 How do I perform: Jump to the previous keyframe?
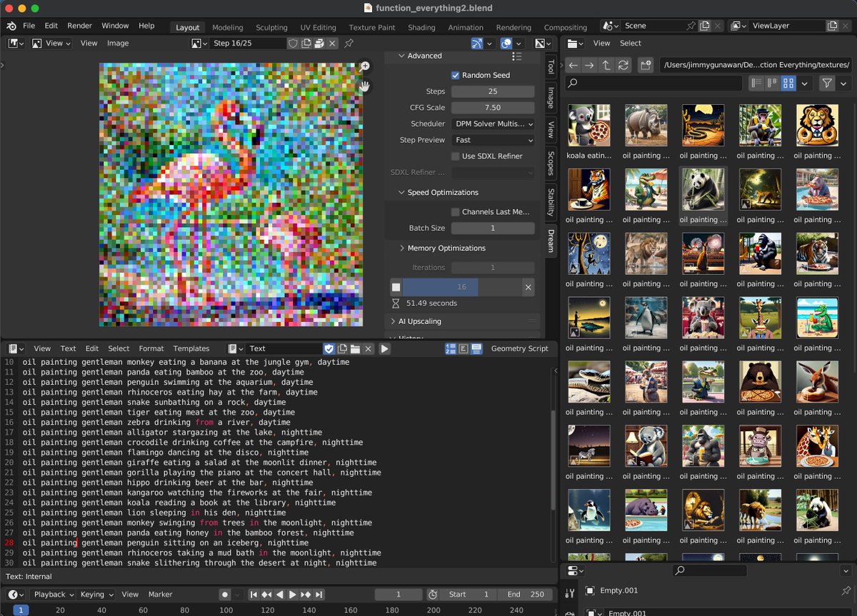coord(266,595)
